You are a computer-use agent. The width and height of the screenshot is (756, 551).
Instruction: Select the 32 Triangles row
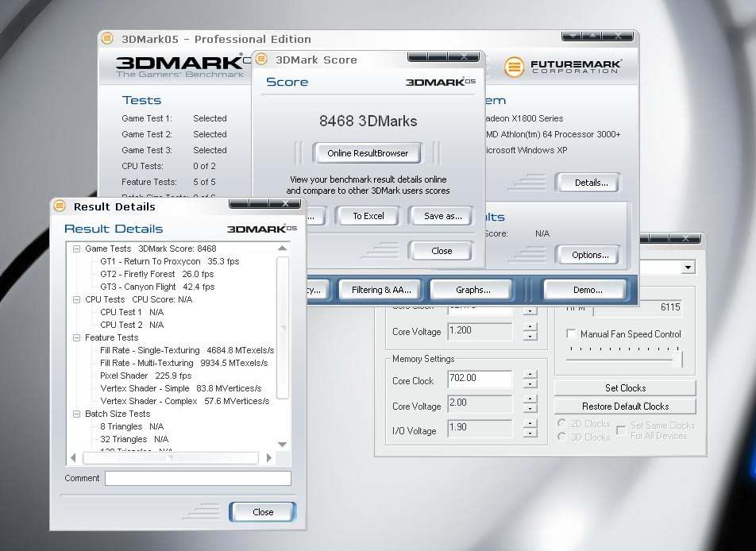tap(134, 439)
